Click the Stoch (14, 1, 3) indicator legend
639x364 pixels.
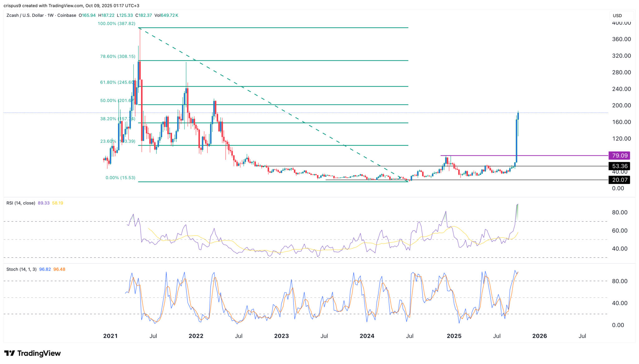click(21, 269)
